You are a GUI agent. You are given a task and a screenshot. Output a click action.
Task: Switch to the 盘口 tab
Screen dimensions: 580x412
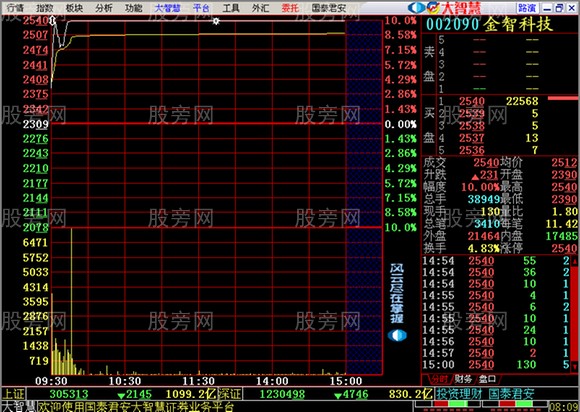click(487, 379)
